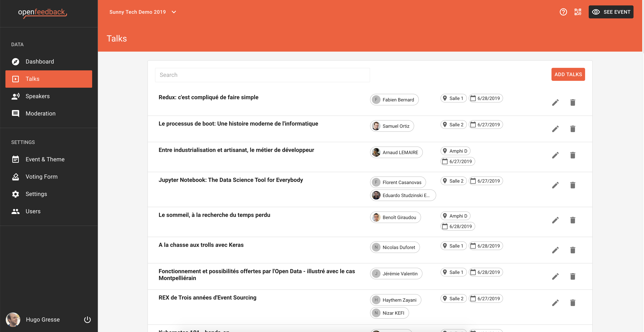This screenshot has width=644, height=332.
Task: Edit the Redux talk with pencil icon
Action: click(x=555, y=103)
